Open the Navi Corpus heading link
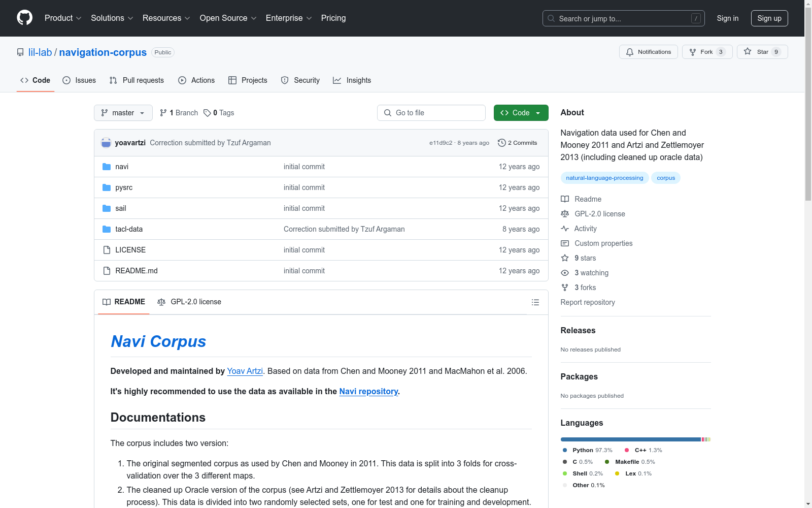Screen dimensions: 812x508 [x=158, y=341]
